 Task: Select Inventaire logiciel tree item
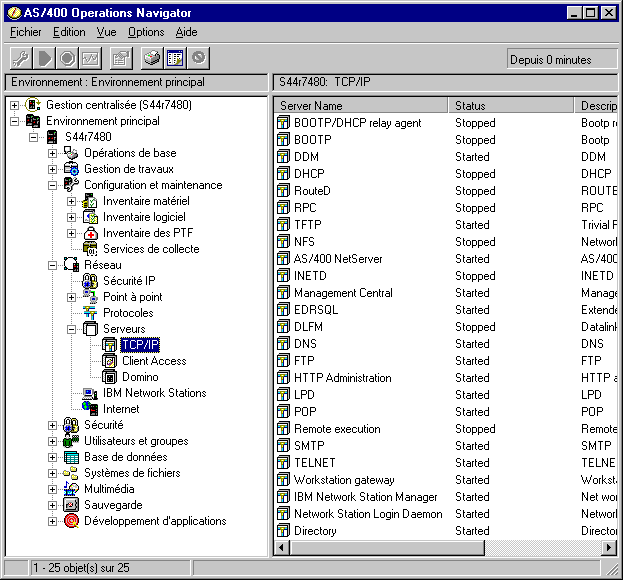coord(144,217)
